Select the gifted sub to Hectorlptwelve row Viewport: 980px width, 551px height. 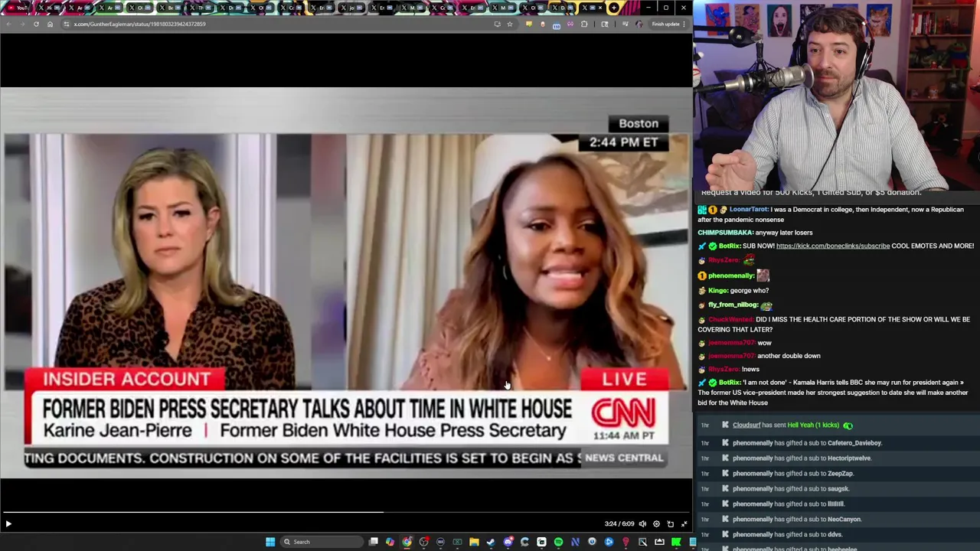point(837,458)
